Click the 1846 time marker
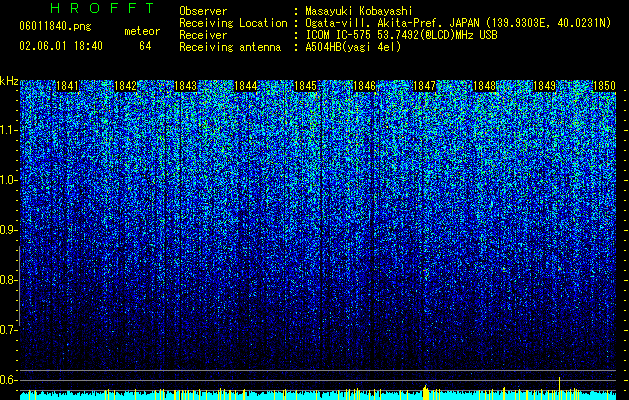629x400 pixels. point(364,86)
